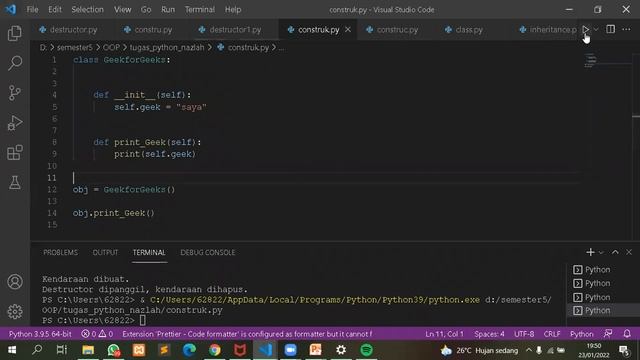Open the Go menu
The image size is (640, 360).
pyautogui.click(x=146, y=9)
